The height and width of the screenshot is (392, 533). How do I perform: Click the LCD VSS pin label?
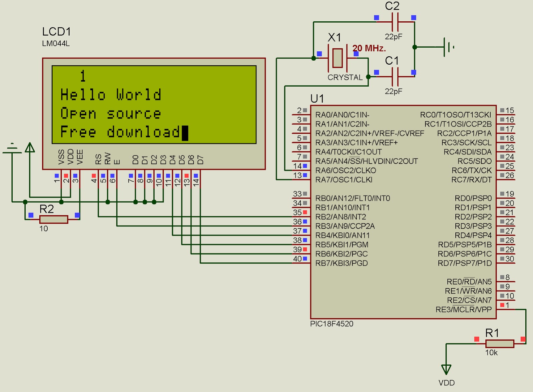(x=61, y=157)
